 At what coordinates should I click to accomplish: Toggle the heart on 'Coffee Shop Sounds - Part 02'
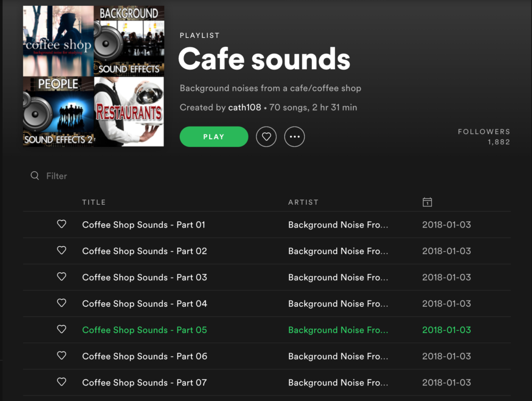pos(61,250)
